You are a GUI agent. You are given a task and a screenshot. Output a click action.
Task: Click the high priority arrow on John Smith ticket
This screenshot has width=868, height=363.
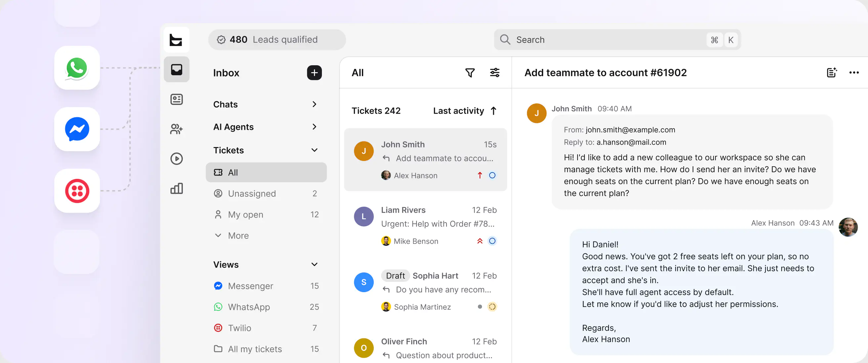pos(480,175)
